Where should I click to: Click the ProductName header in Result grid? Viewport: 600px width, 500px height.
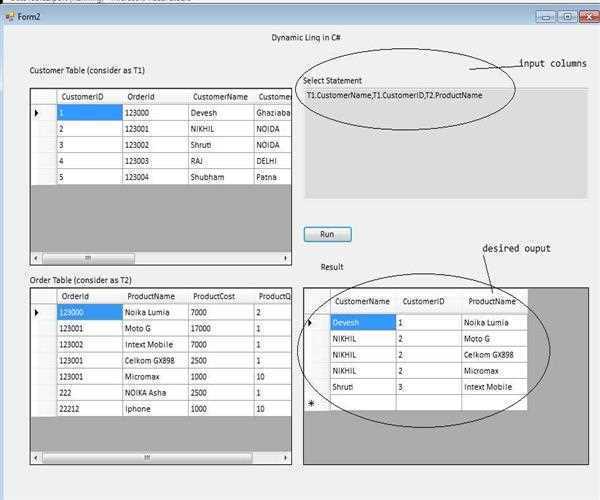click(492, 301)
